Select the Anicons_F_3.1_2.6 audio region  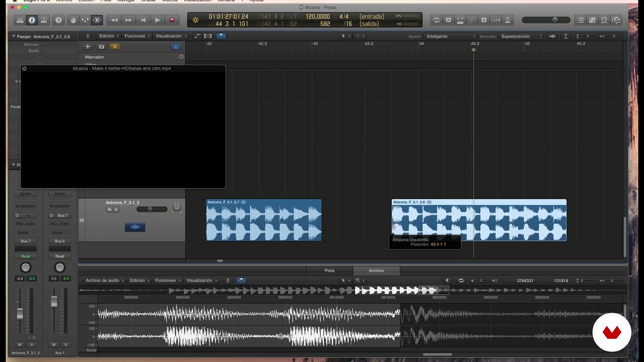[x=479, y=220]
